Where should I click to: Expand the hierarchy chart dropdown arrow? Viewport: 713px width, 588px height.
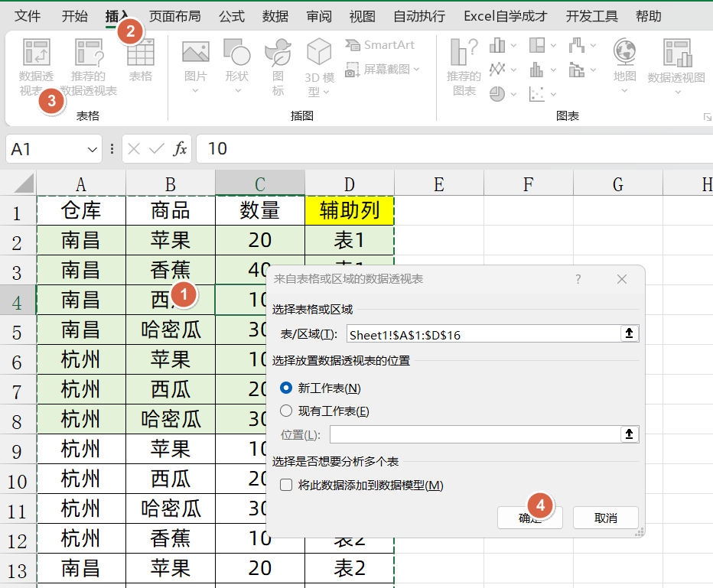point(553,45)
